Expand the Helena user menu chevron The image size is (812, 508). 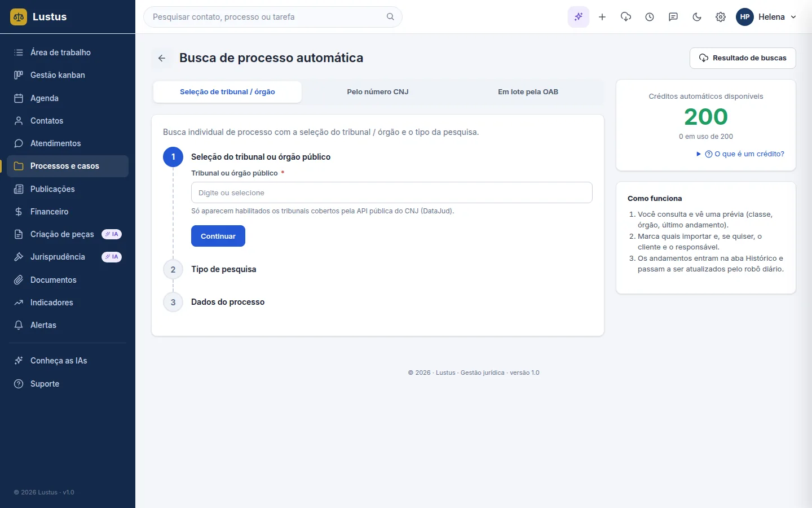[x=793, y=17]
